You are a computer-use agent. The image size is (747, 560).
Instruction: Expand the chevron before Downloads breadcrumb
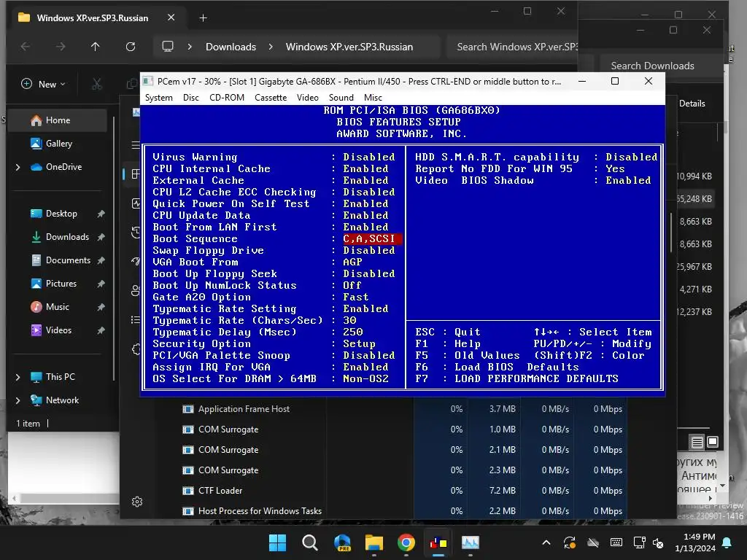click(190, 47)
